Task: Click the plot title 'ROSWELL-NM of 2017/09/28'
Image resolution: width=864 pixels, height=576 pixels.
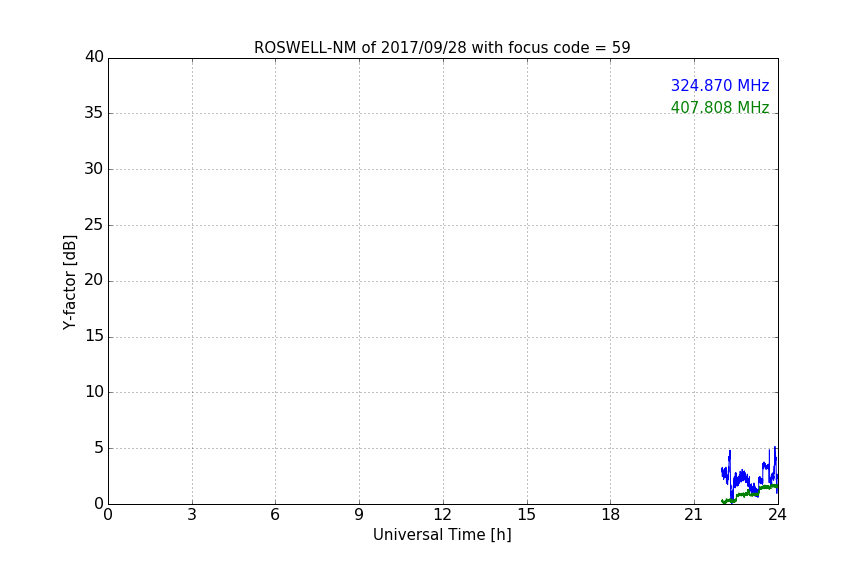Action: [x=360, y=48]
